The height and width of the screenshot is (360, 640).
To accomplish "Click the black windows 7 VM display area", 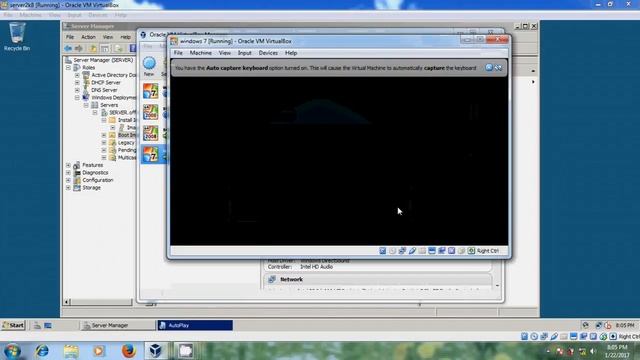I will tap(339, 161).
